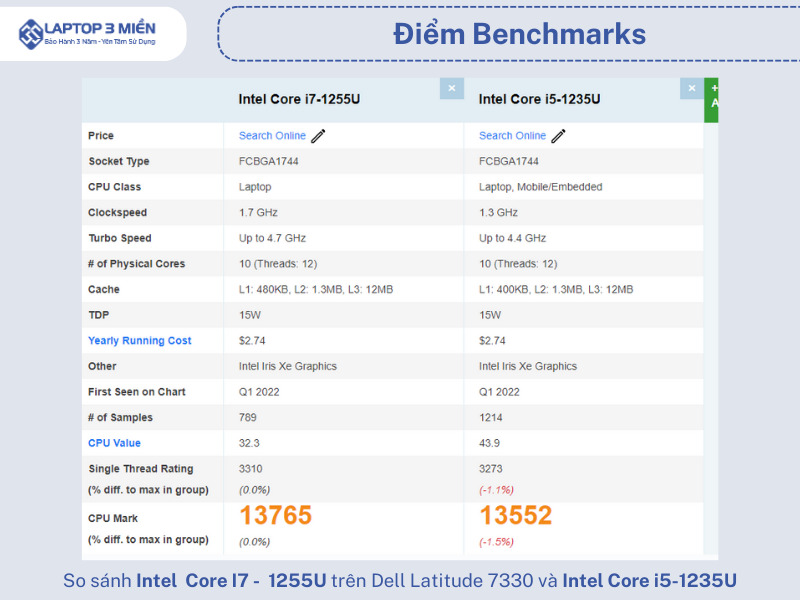The height and width of the screenshot is (600, 800).
Task: Select the Intel Core i5-1235U column header
Action: (539, 99)
